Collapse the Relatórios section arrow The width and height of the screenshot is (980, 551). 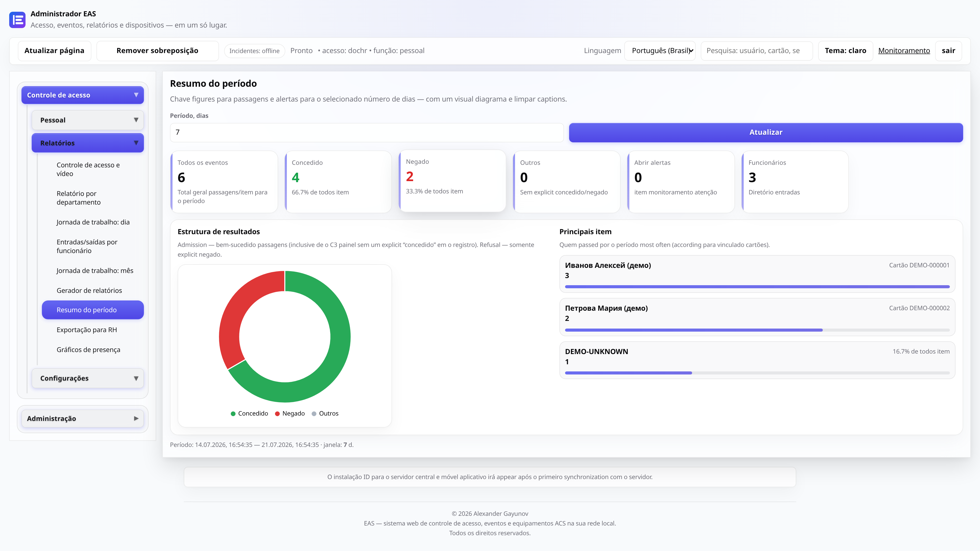point(136,143)
